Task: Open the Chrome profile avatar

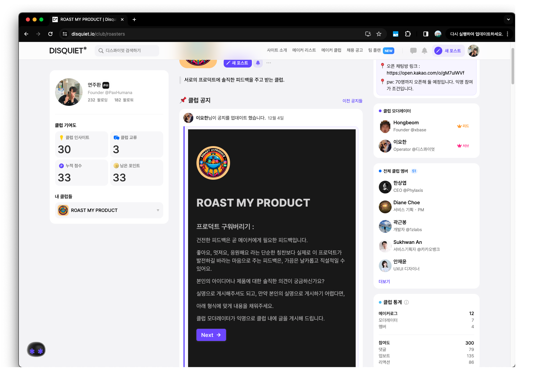Action: coord(438,34)
